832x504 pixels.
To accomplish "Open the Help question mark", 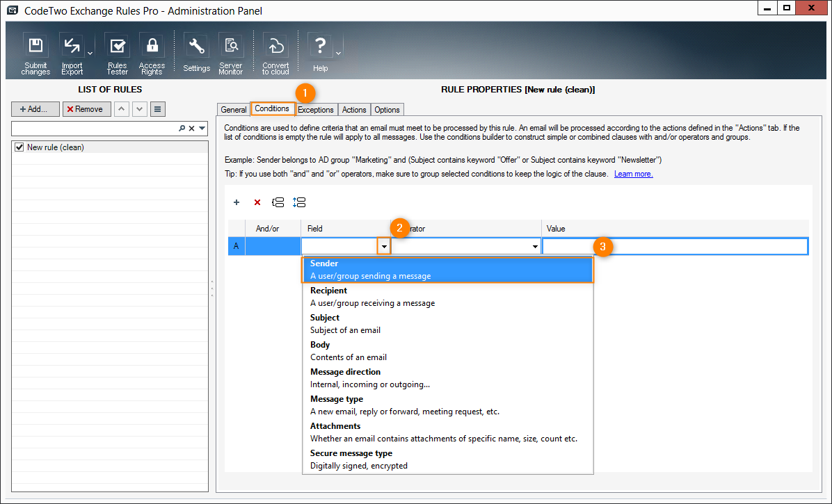I will click(320, 53).
